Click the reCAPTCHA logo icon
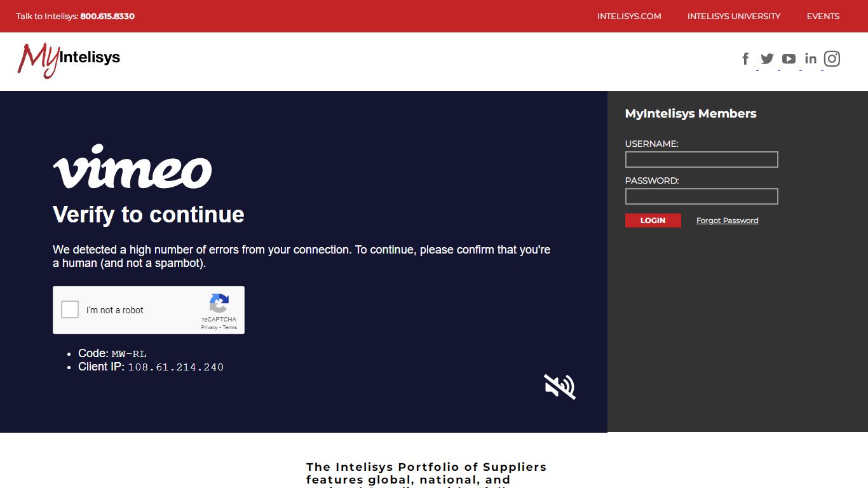 tap(219, 304)
